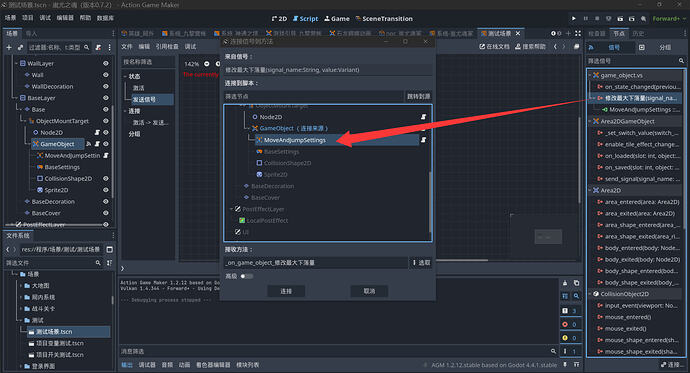Hide the ObjectMountTarget node
Screen dimensions: 690x373
[x=106, y=121]
